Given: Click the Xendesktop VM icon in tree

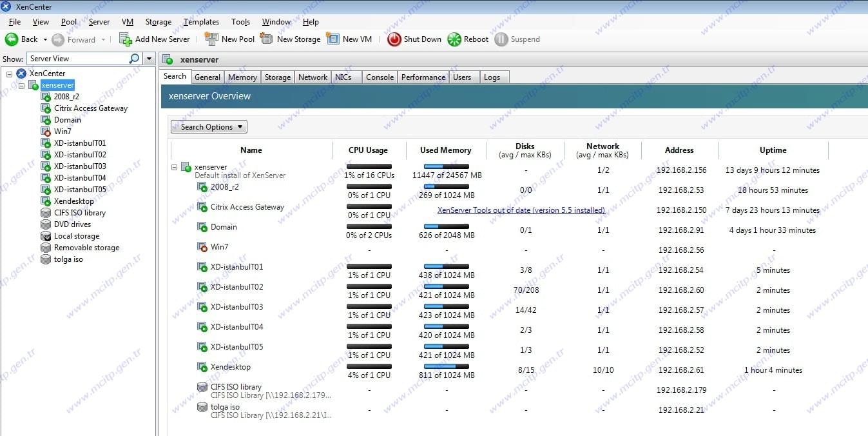Looking at the screenshot, I should 46,201.
